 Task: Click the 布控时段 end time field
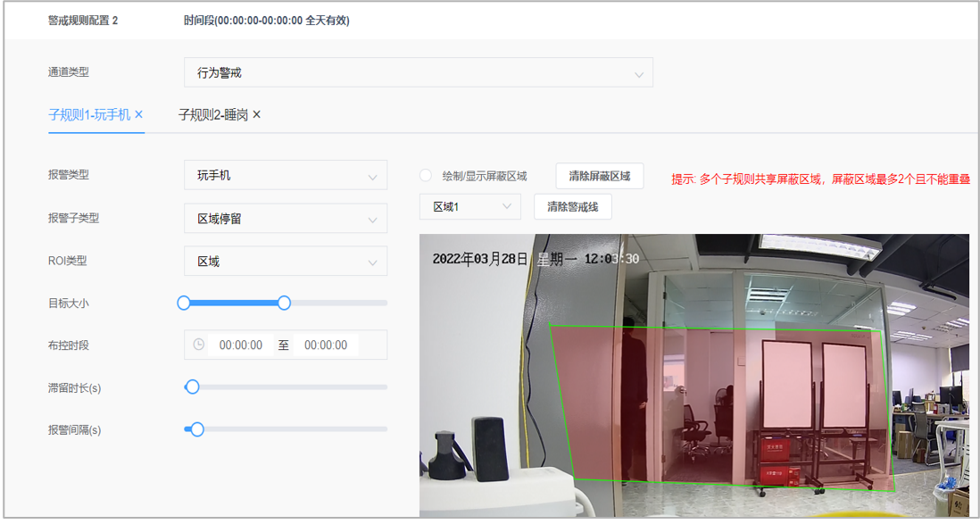coord(326,345)
